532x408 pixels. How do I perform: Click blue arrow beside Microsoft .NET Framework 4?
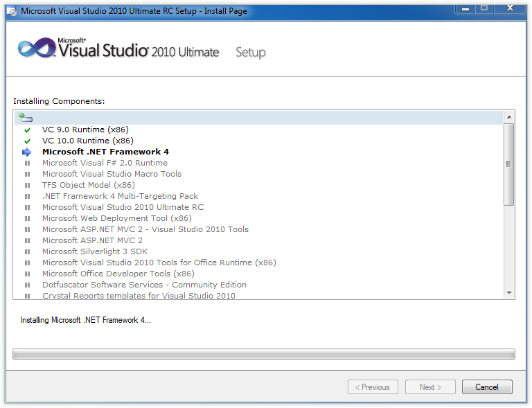coord(27,152)
